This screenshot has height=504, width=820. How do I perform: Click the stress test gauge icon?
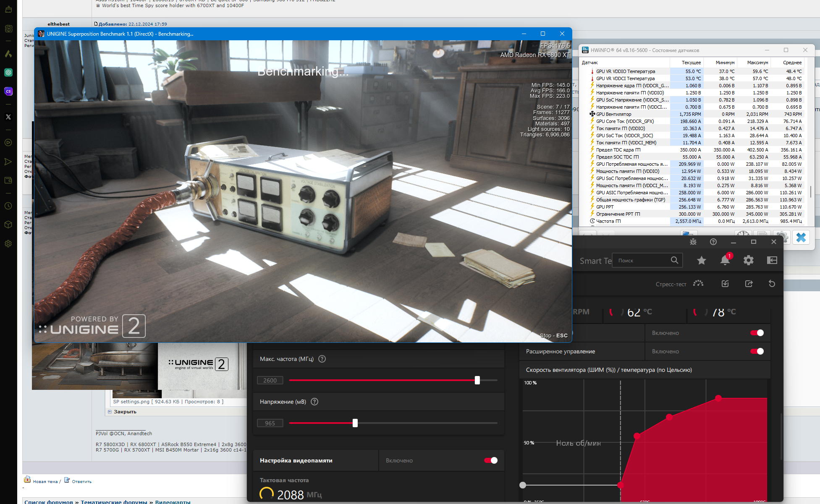698,284
